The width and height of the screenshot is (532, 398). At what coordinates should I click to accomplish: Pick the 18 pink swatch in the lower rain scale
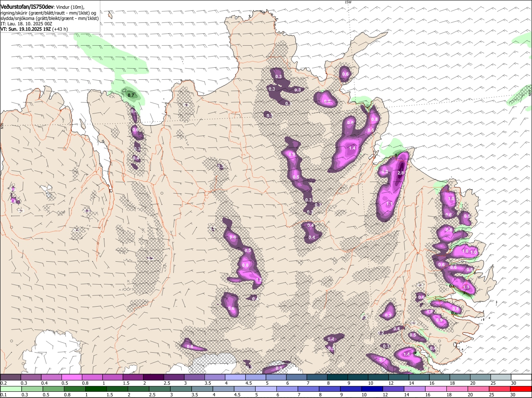pos(458,389)
